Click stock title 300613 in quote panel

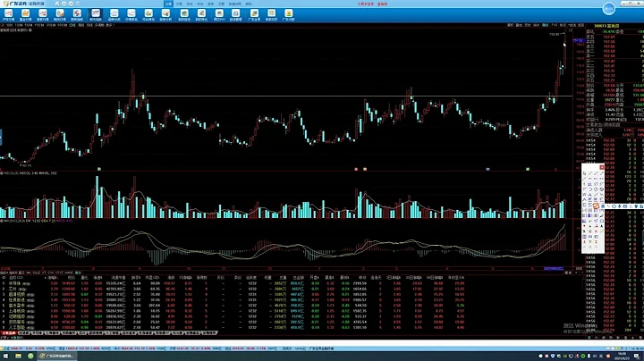coord(606,25)
